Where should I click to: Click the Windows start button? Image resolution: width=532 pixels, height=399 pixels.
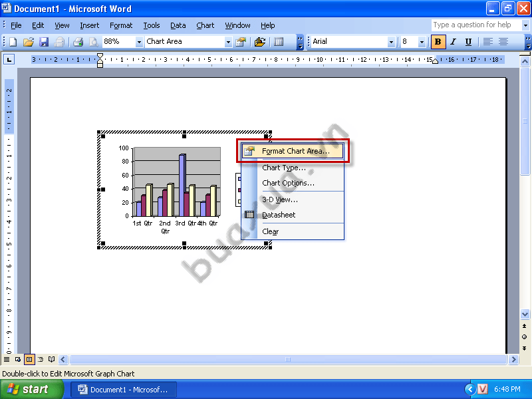click(32, 389)
